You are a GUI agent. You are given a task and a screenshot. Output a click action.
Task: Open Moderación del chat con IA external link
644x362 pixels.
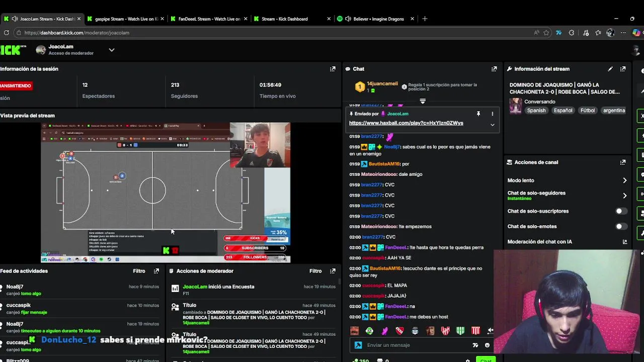click(x=625, y=242)
